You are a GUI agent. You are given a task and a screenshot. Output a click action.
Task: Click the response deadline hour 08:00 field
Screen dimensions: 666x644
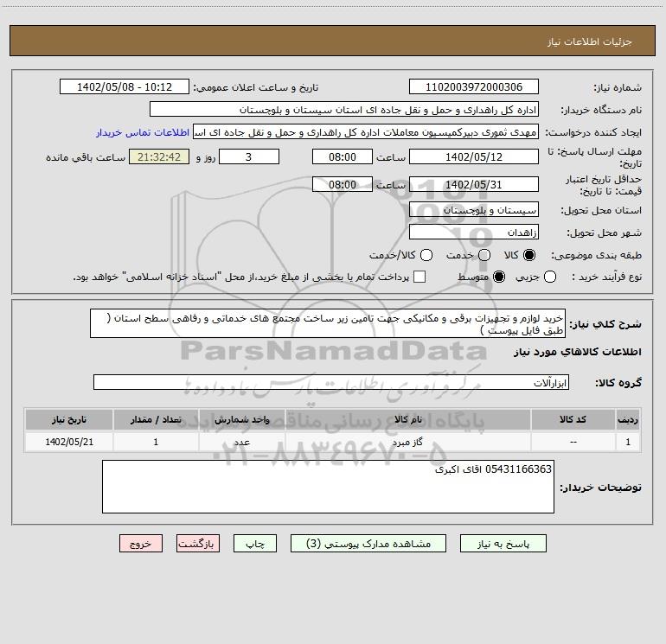[343, 156]
